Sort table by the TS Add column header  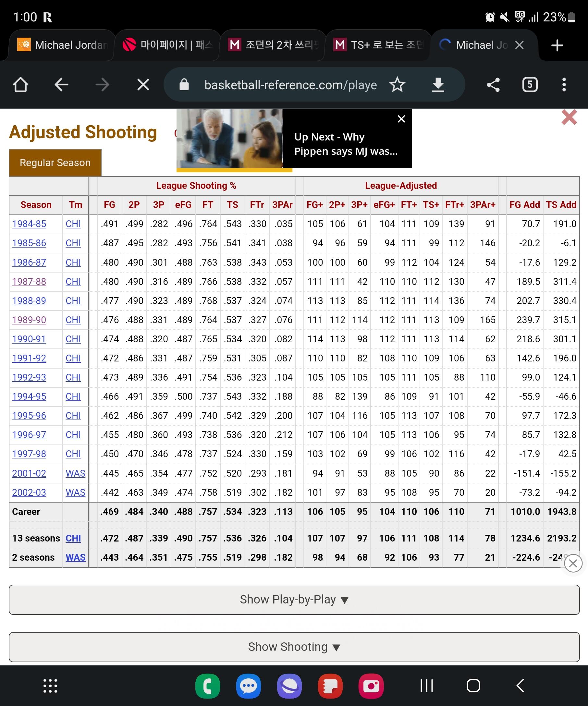(561, 205)
